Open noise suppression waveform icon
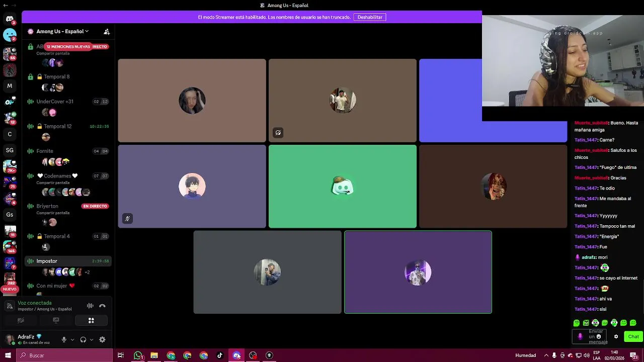This screenshot has width=644, height=362. (x=90, y=306)
